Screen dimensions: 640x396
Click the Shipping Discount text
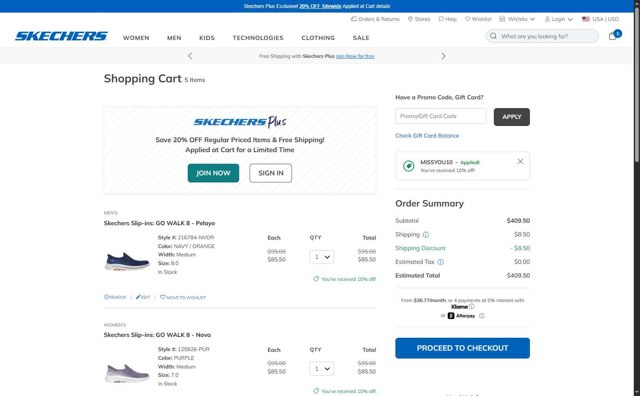click(x=420, y=248)
